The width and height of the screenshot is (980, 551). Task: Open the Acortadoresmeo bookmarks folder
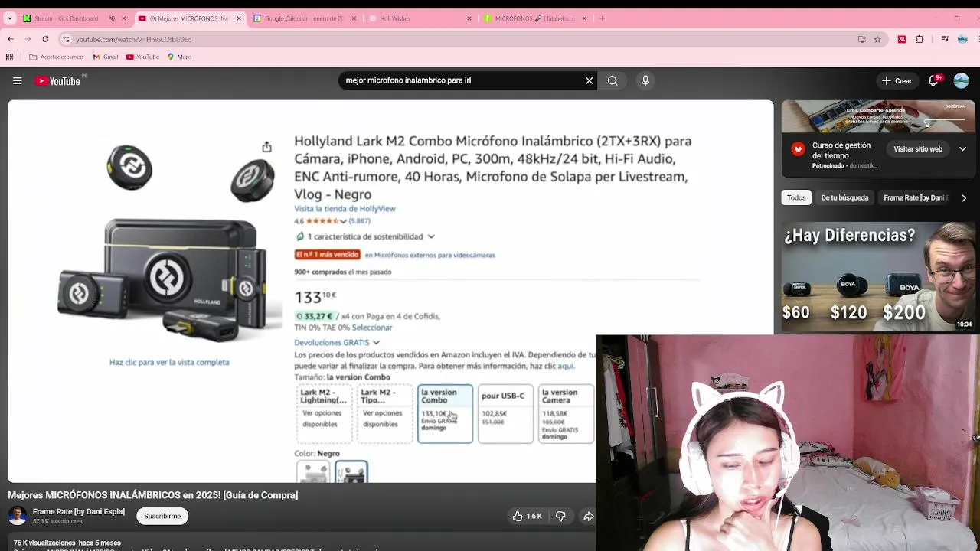(56, 57)
